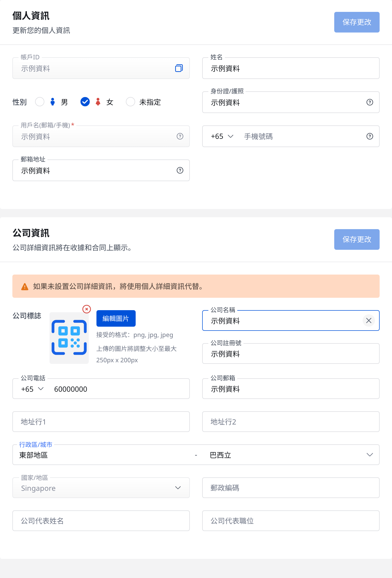Viewport: 392px width, 578px height.
Task: Focus the 郵政編碼 input field
Action: 291,488
